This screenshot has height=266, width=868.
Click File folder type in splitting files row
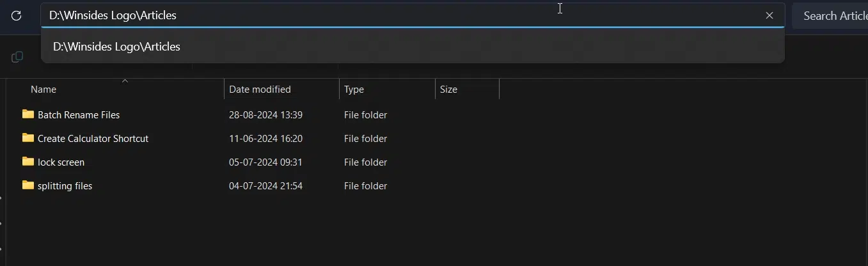tap(365, 186)
